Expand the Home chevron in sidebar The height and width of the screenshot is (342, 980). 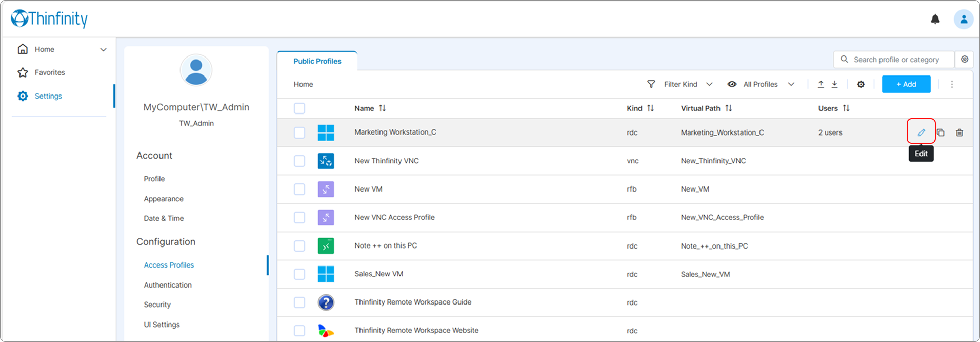click(103, 50)
